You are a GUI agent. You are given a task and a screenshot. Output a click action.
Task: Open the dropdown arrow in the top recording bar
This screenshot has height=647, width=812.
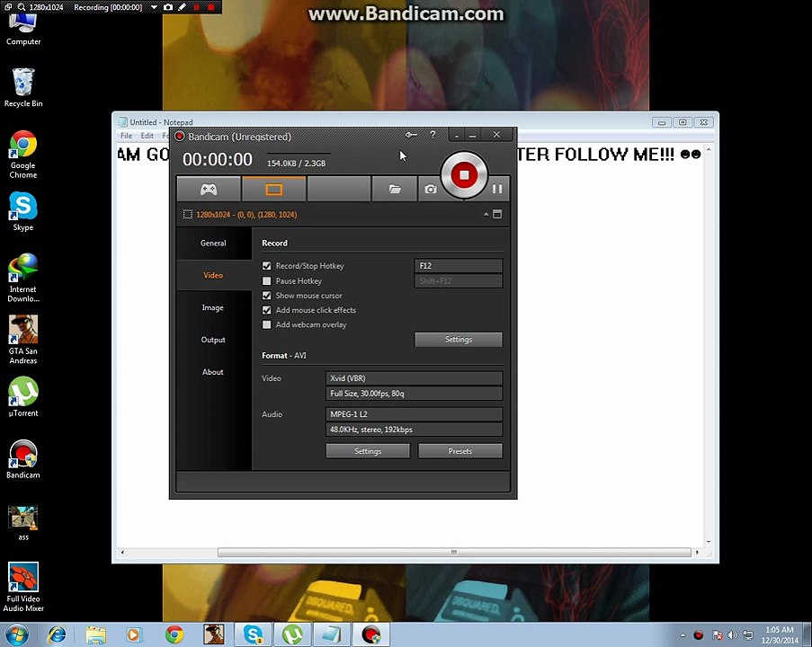pyautogui.click(x=154, y=7)
